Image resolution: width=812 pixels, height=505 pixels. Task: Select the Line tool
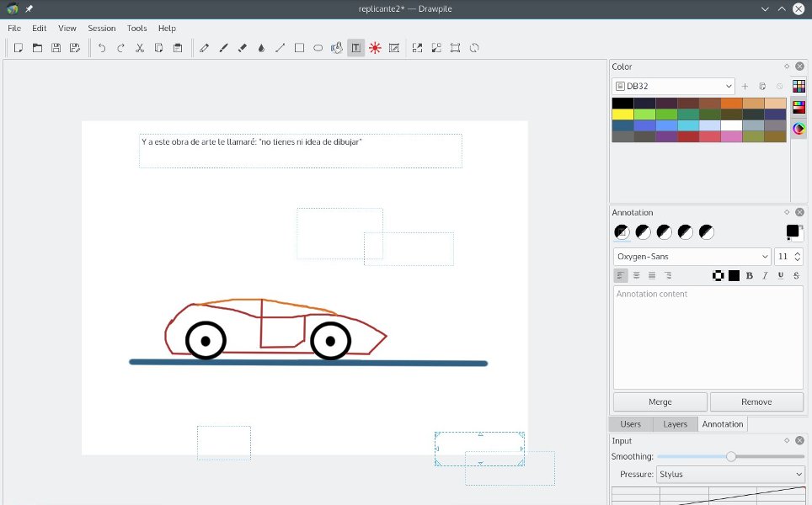[280, 48]
